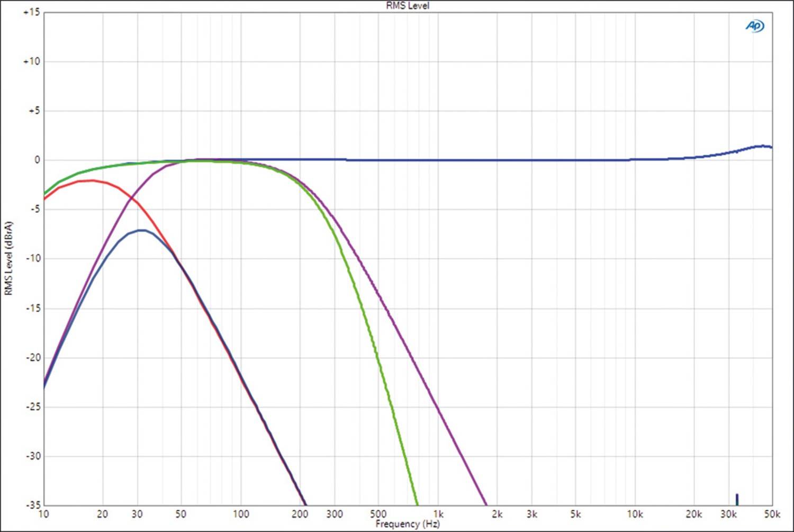Screen dimensions: 794x532
Task: Click the '30k' frequency axis tick label
Action: 728,514
